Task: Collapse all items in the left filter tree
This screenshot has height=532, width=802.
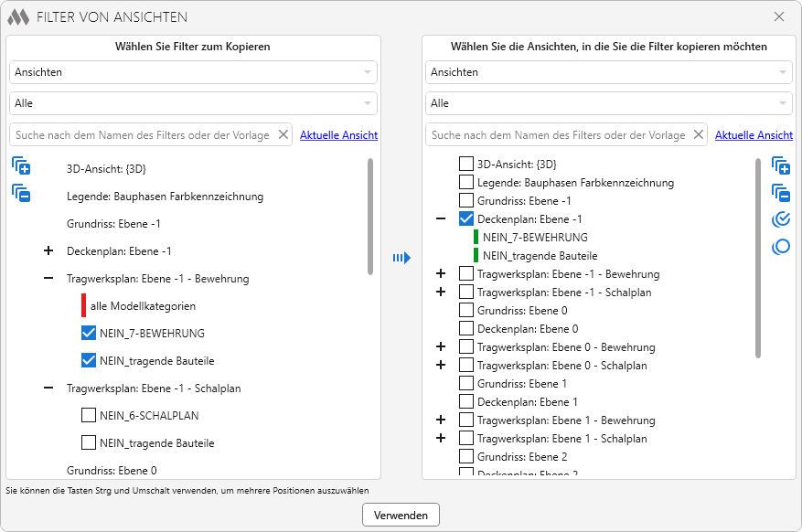Action: click(21, 193)
